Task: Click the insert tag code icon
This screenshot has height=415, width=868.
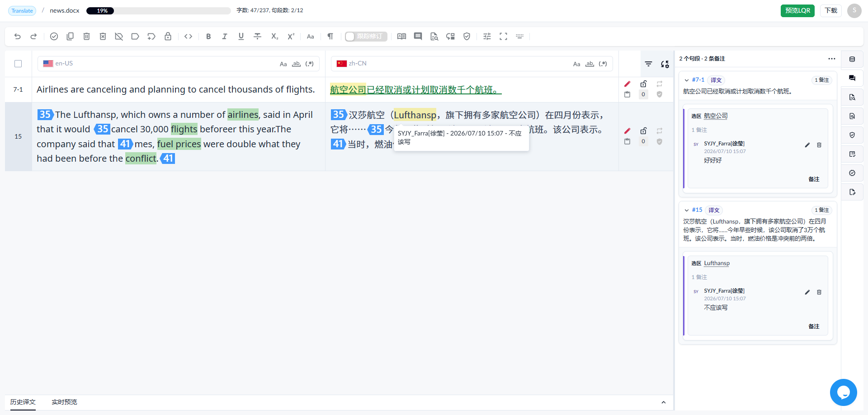Action: [x=189, y=37]
